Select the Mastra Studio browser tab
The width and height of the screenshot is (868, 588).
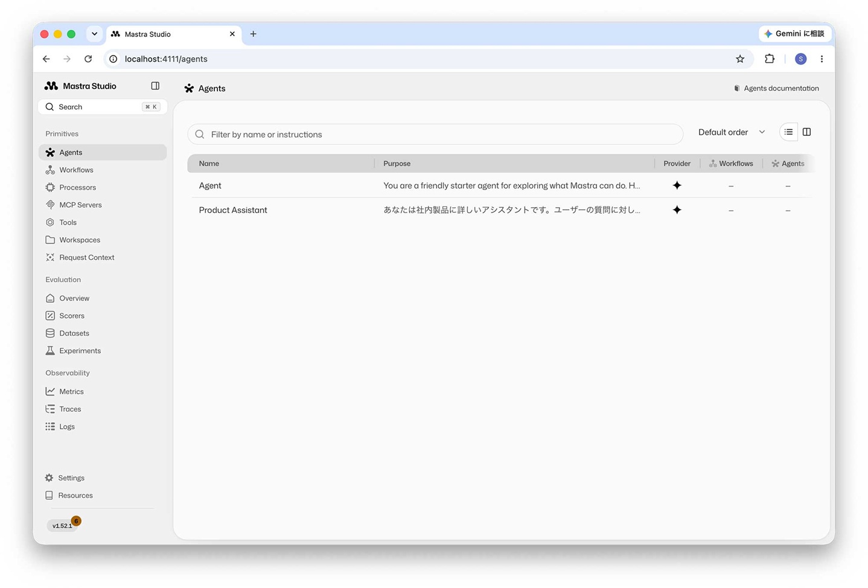[174, 34]
